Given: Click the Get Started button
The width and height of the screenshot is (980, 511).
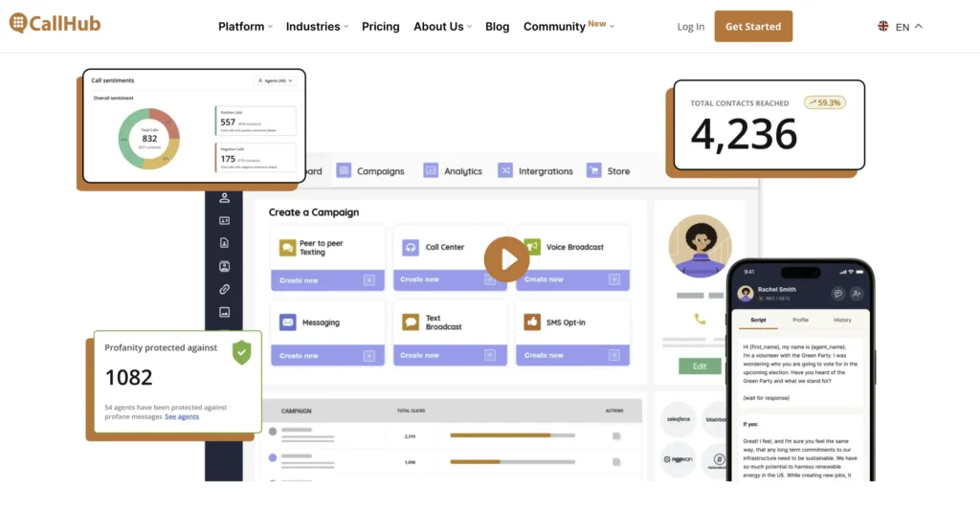Looking at the screenshot, I should pyautogui.click(x=753, y=27).
